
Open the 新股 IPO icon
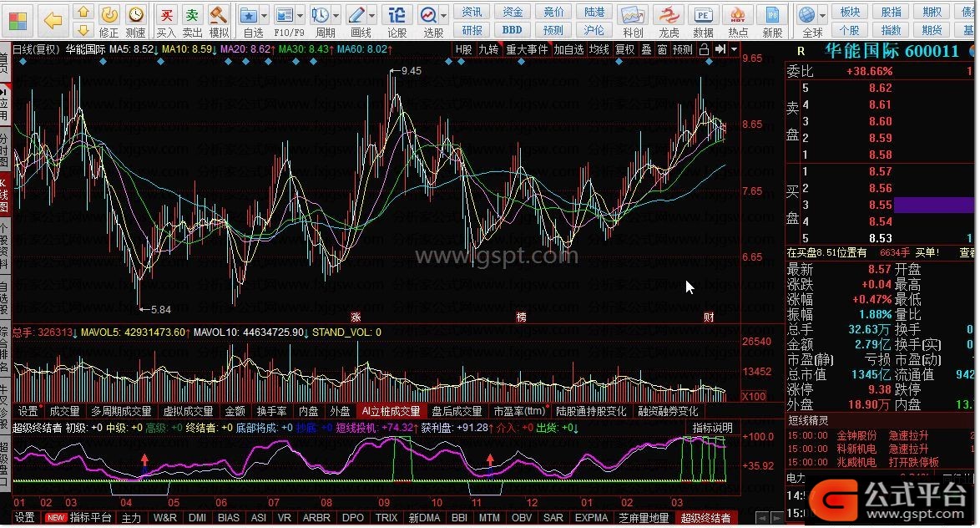[x=772, y=14]
